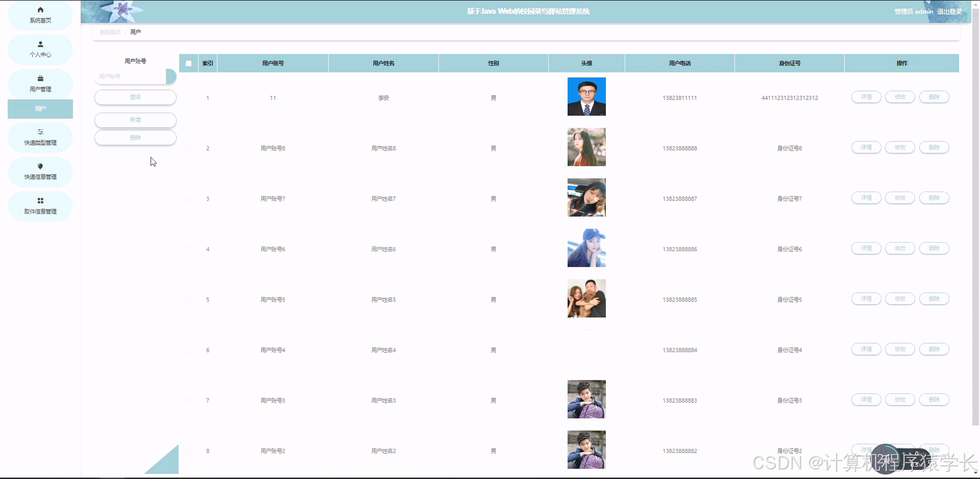Screen dimensions: 980x479
Task: Click the 用户姓名 column header
Action: 383,63
